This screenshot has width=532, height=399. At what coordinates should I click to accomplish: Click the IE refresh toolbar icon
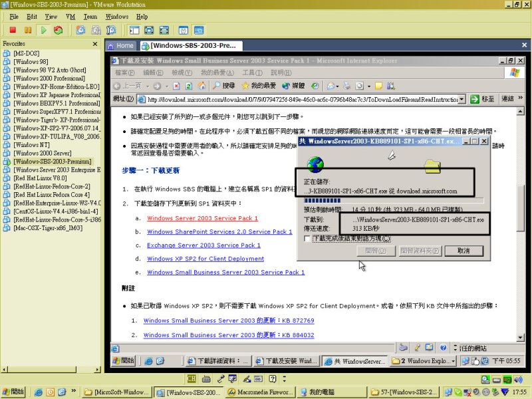click(189, 86)
